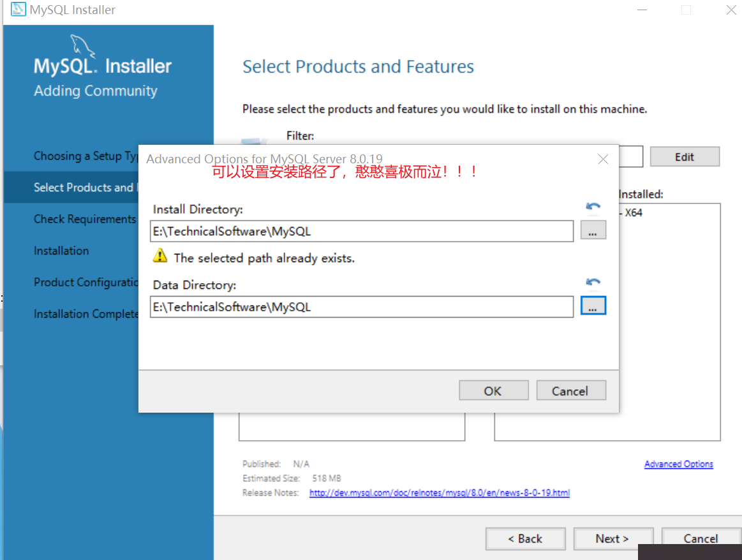
Task: Click the 'The selected path already exists.' warning
Action: click(264, 258)
